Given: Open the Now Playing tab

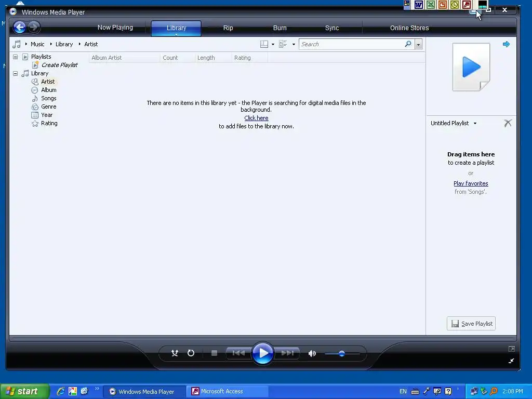Looking at the screenshot, I should coord(115,28).
